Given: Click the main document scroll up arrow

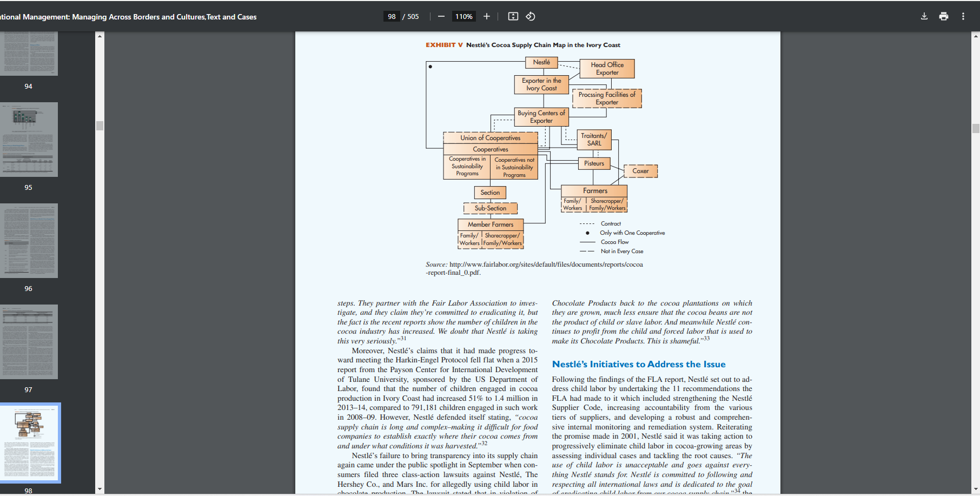Looking at the screenshot, I should tap(976, 36).
